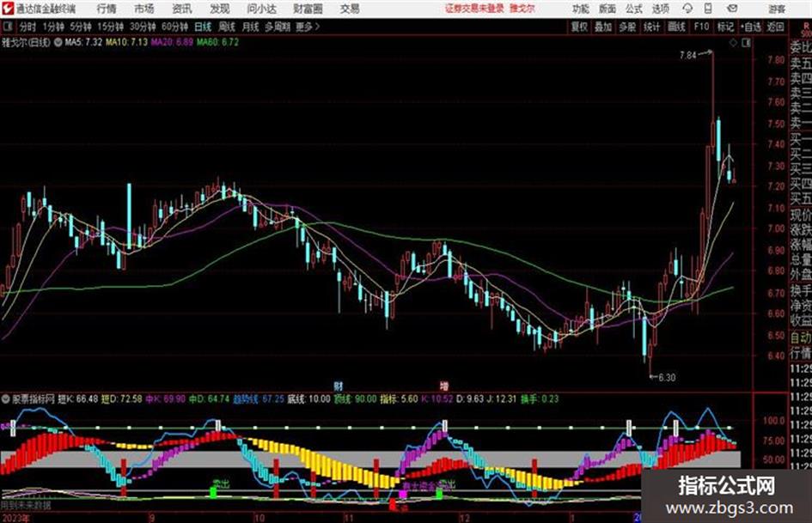Click the 通达信 red logo icon
The width and height of the screenshot is (812, 523).
coord(8,9)
